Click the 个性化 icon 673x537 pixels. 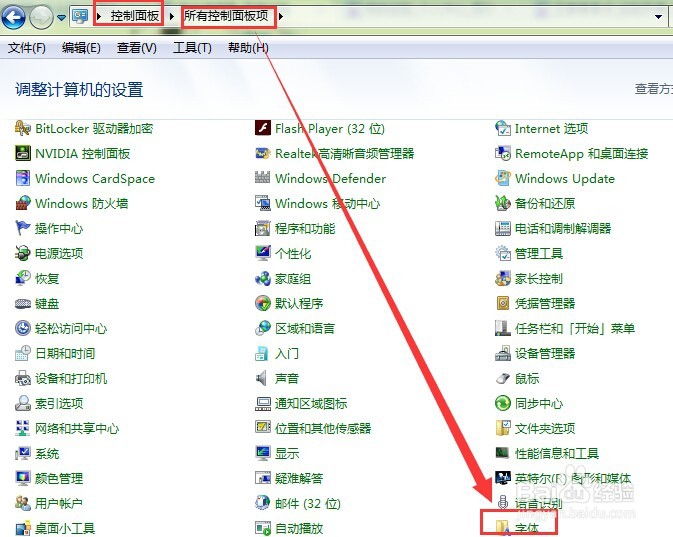tap(263, 253)
